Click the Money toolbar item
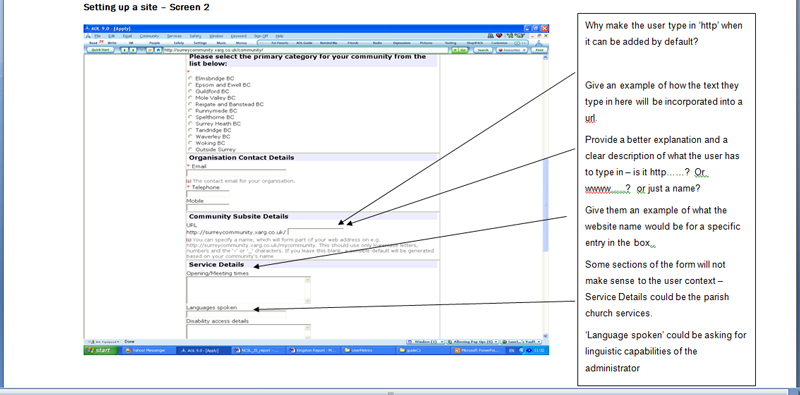Viewport: 800px width, 395px height. [241, 43]
